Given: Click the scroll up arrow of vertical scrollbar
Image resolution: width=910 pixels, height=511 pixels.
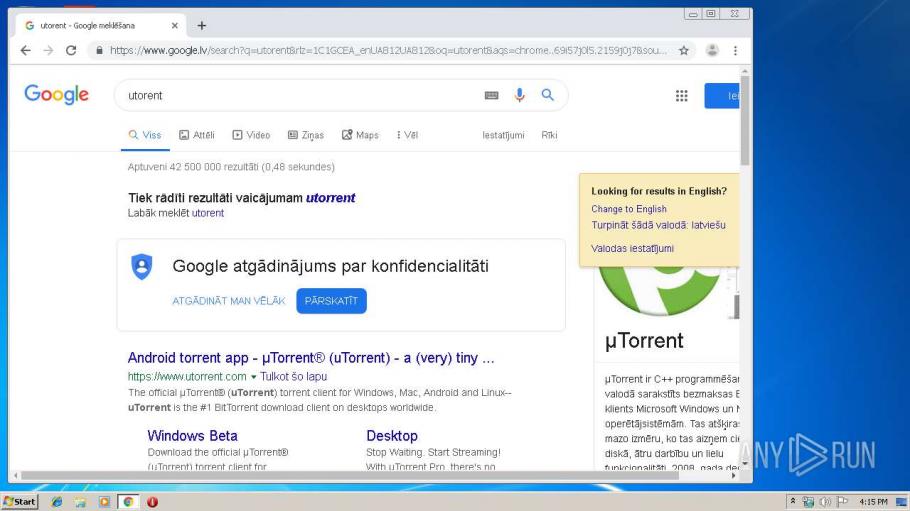Looking at the screenshot, I should [745, 71].
